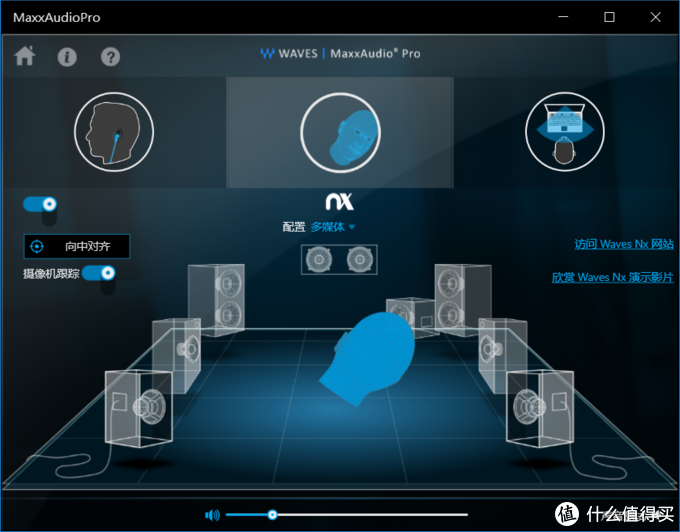The image size is (680, 532).
Task: Click the crosshair center icon
Action: click(x=37, y=246)
